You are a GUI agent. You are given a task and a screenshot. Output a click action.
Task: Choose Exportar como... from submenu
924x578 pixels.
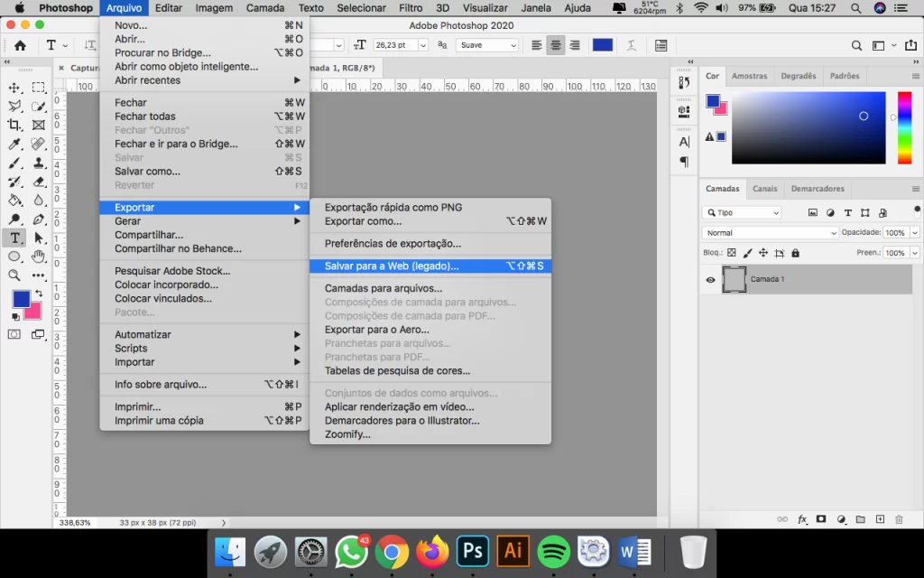click(x=430, y=221)
